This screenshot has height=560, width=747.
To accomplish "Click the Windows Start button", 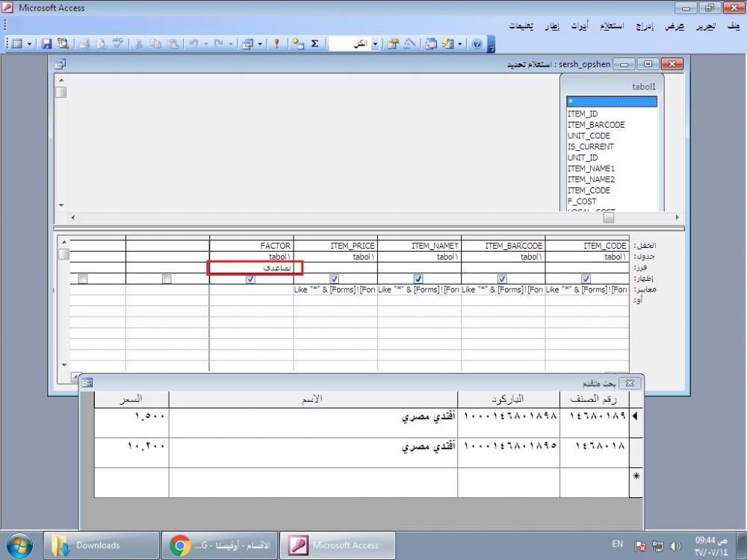I will coord(19,545).
